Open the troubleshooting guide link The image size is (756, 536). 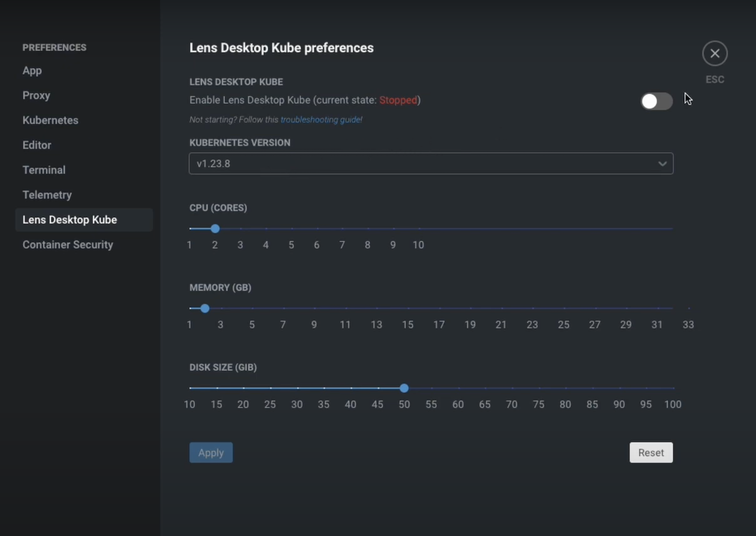coord(321,120)
